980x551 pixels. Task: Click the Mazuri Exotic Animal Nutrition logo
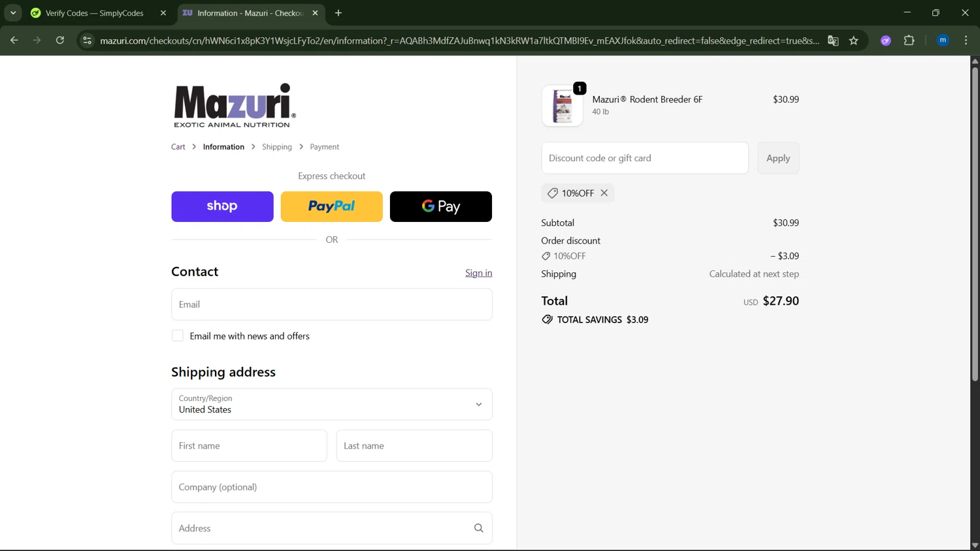[x=235, y=105]
